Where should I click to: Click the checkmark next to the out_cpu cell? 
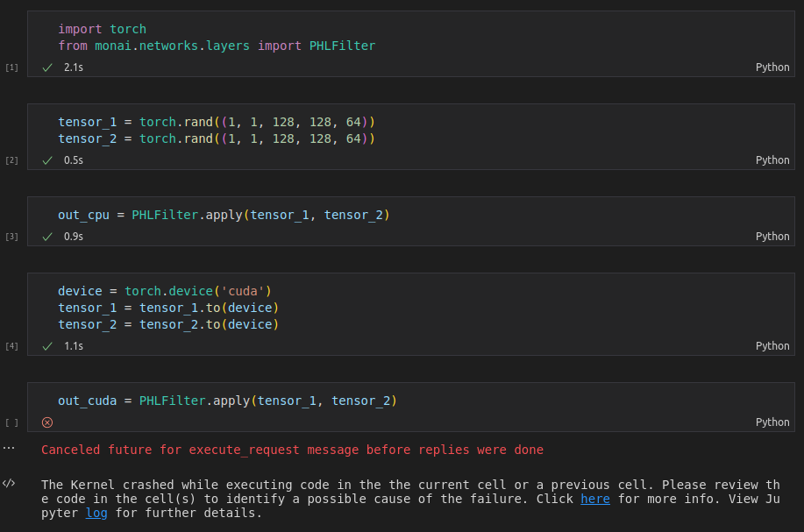[x=47, y=236]
